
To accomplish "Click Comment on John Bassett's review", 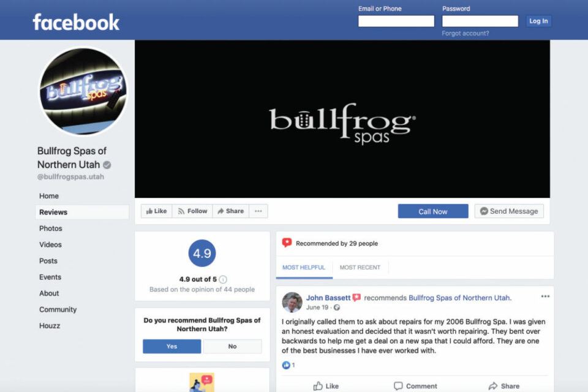I will (x=415, y=386).
